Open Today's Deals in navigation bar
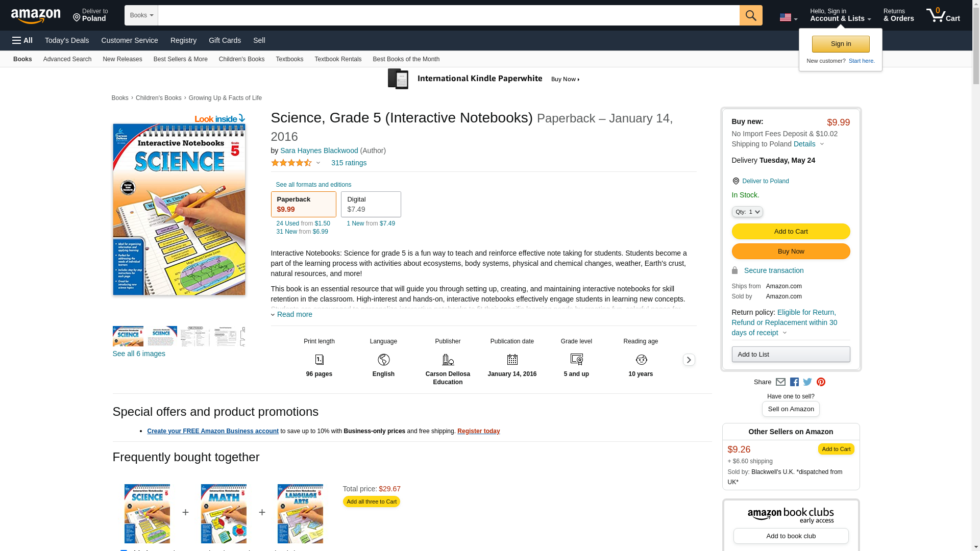Screen dimensions: 980x551 pyautogui.click(x=67, y=40)
